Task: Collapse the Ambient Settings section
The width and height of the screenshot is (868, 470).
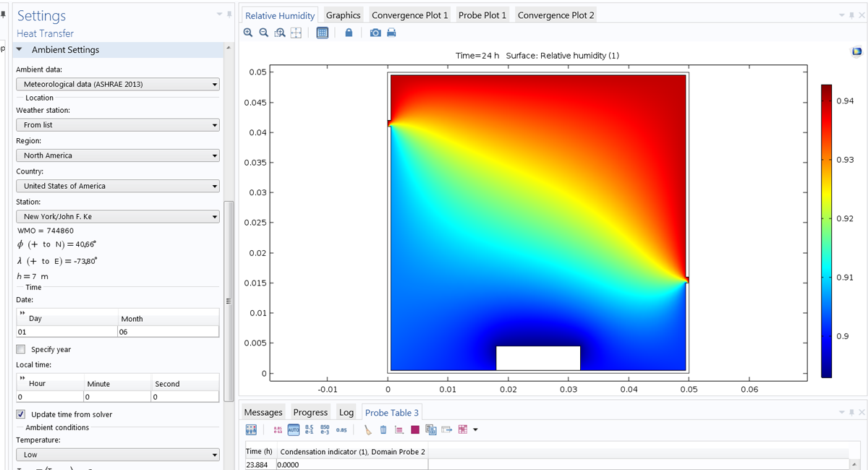Action: (x=20, y=50)
